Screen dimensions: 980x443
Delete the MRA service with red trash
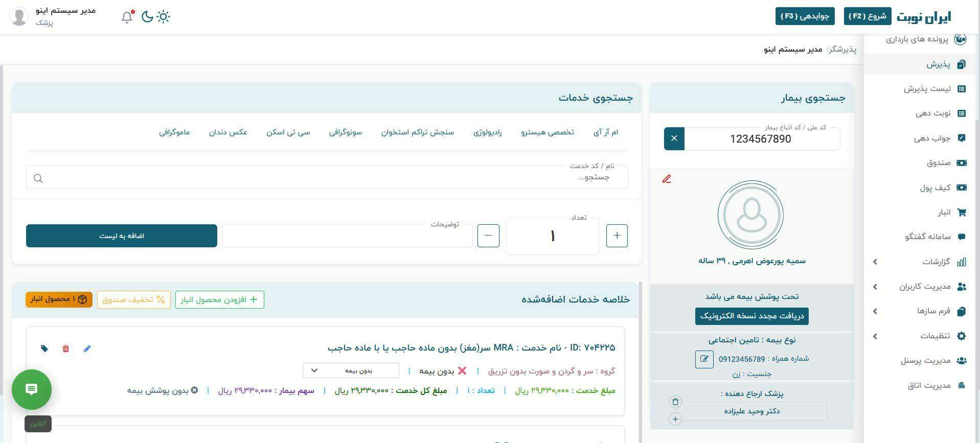[65, 349]
